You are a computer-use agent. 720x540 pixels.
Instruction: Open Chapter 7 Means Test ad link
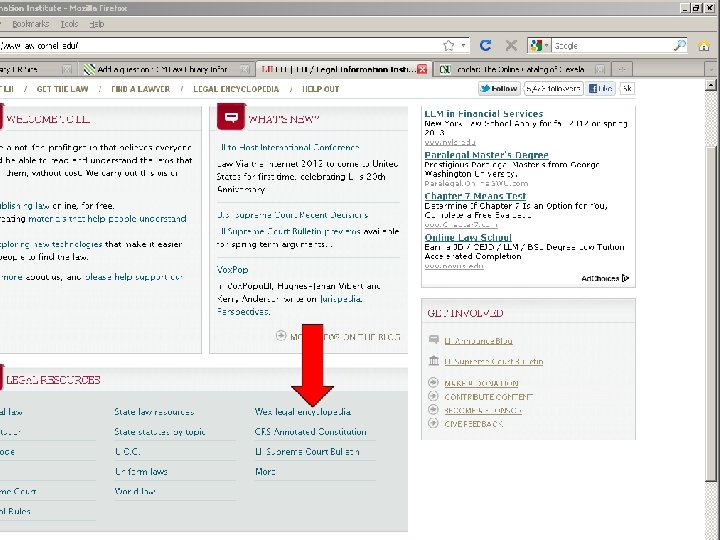(x=475, y=196)
